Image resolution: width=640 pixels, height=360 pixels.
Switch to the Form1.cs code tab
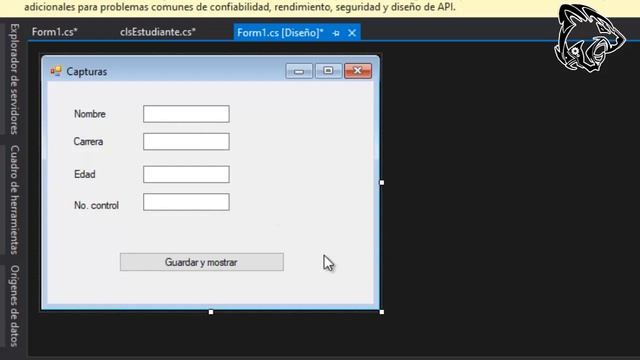(x=54, y=32)
